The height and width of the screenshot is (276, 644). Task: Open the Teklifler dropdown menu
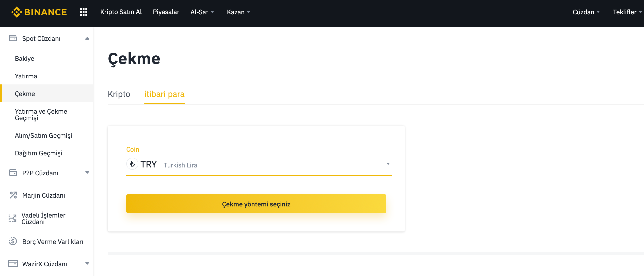click(627, 12)
